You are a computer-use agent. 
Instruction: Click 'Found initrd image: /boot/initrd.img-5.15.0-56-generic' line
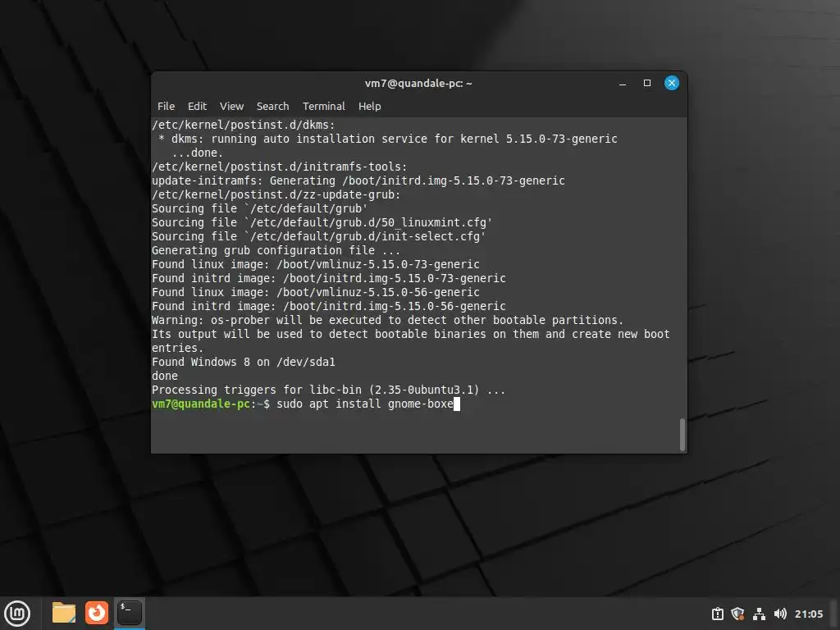click(x=328, y=307)
